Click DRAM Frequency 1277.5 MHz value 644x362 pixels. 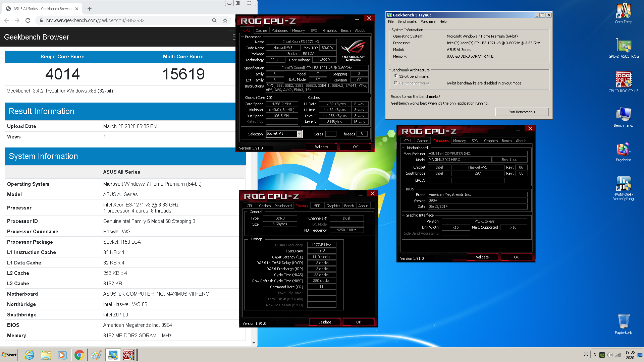pyautogui.click(x=321, y=245)
